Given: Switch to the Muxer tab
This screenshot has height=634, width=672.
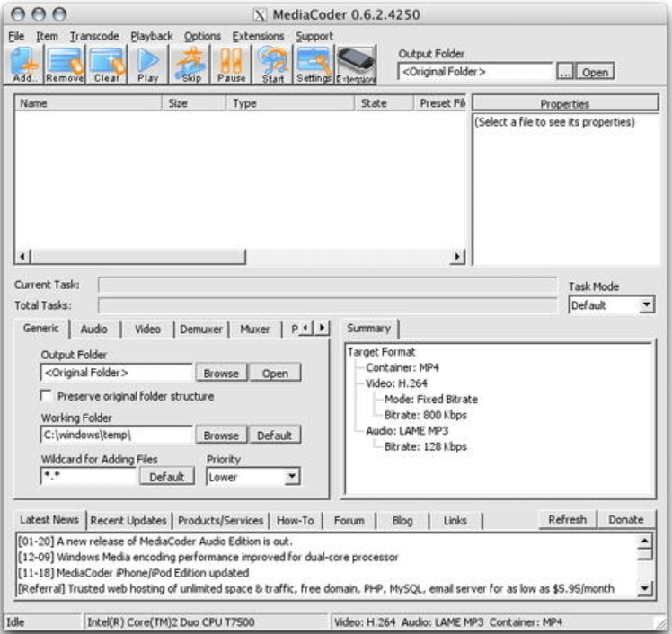Looking at the screenshot, I should coord(255,329).
